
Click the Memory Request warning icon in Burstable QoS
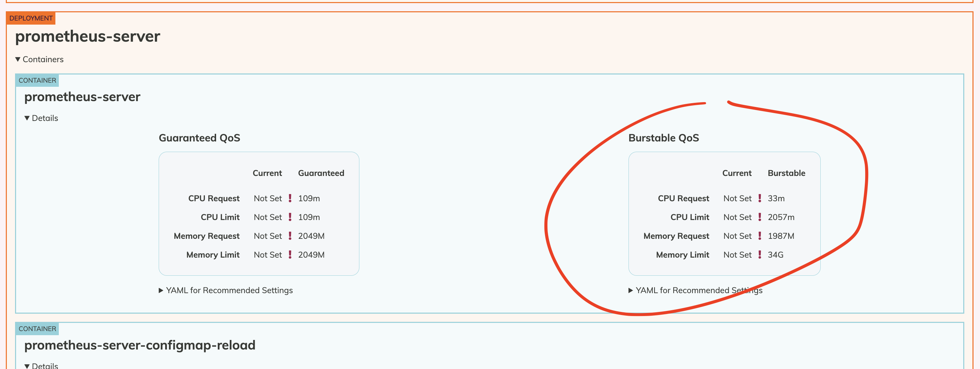[x=760, y=236]
